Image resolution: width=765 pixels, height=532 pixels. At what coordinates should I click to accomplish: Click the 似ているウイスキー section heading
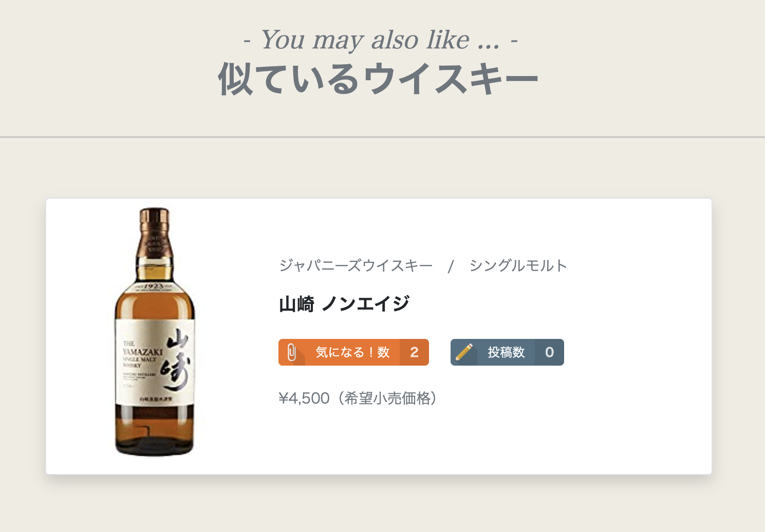tap(378, 79)
